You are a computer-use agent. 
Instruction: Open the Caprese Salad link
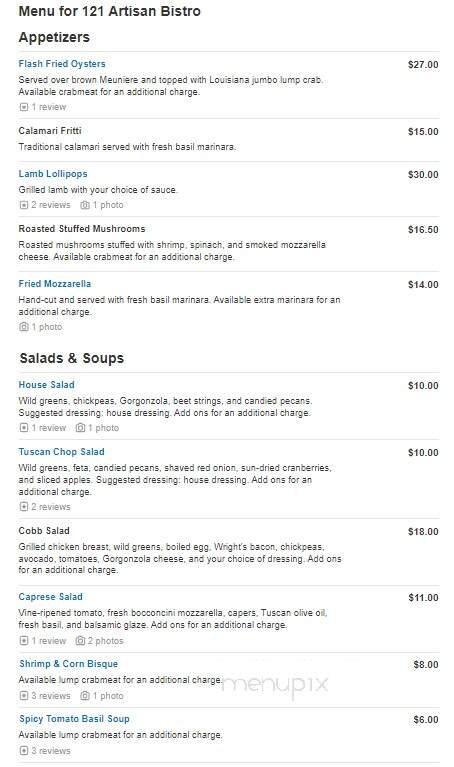[x=50, y=597]
